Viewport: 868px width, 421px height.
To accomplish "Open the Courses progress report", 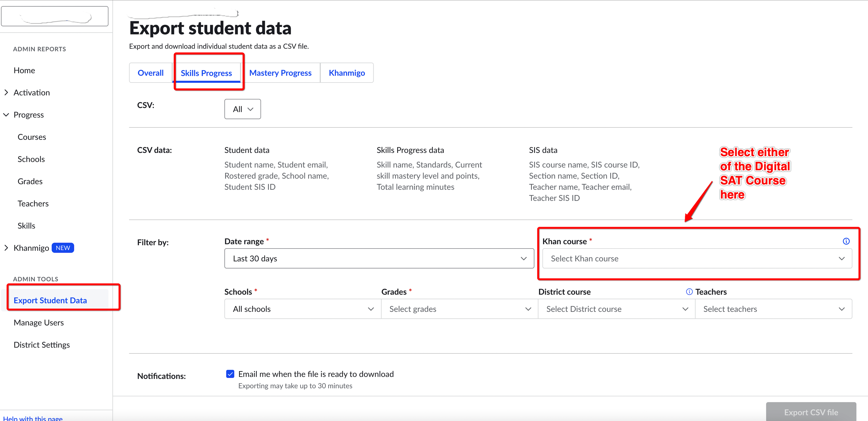I will click(x=32, y=137).
